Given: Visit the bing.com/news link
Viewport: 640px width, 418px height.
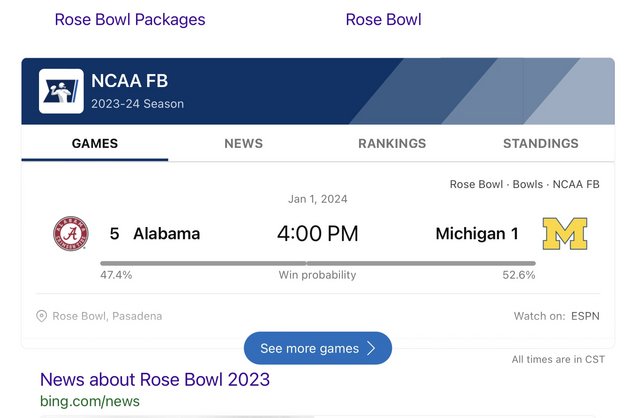Looking at the screenshot, I should [90, 401].
